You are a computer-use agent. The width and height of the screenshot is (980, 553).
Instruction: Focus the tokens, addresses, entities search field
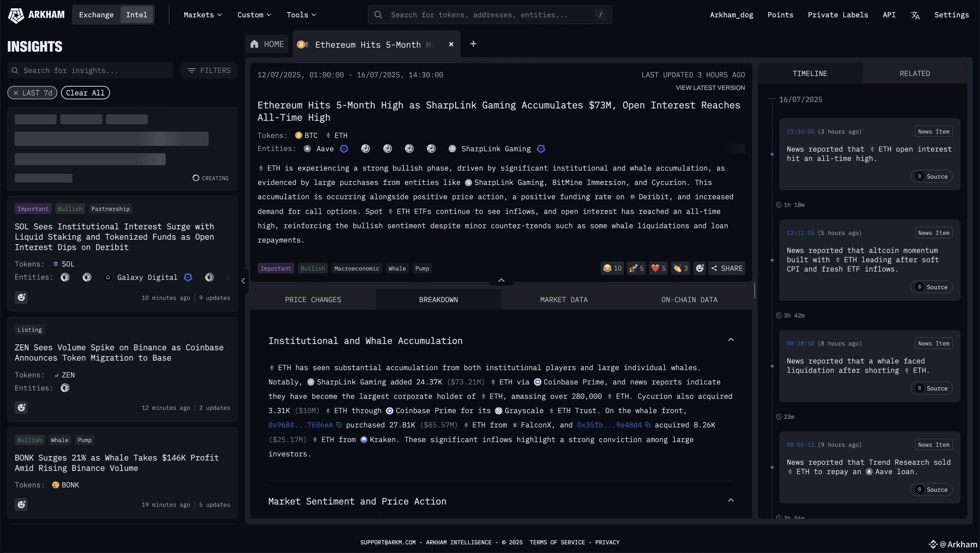[490, 15]
